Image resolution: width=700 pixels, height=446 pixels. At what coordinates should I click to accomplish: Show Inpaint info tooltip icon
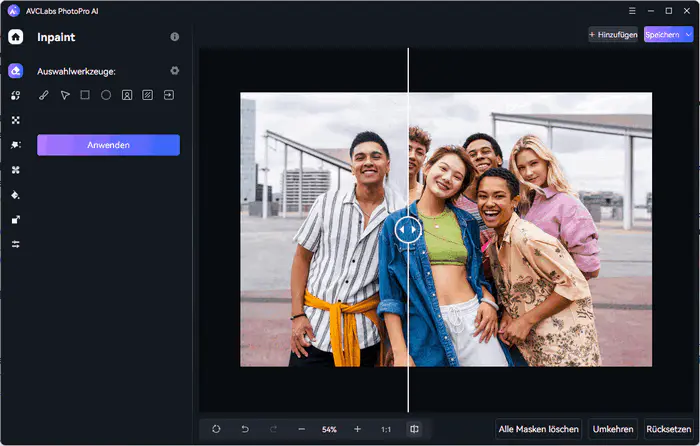(175, 37)
